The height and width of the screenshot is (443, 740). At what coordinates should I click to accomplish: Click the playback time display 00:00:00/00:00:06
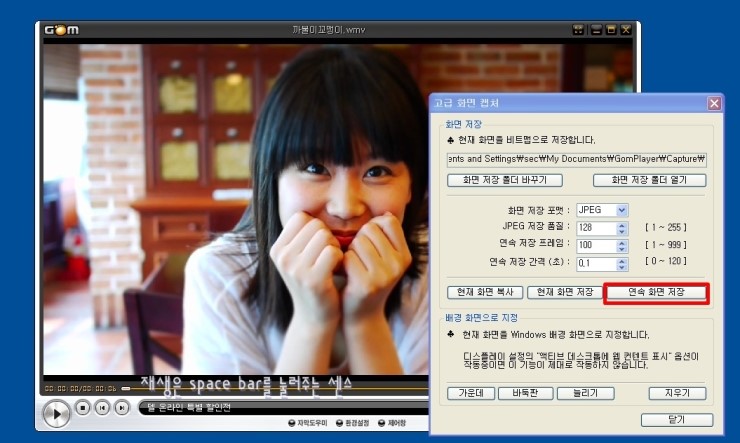pos(80,389)
